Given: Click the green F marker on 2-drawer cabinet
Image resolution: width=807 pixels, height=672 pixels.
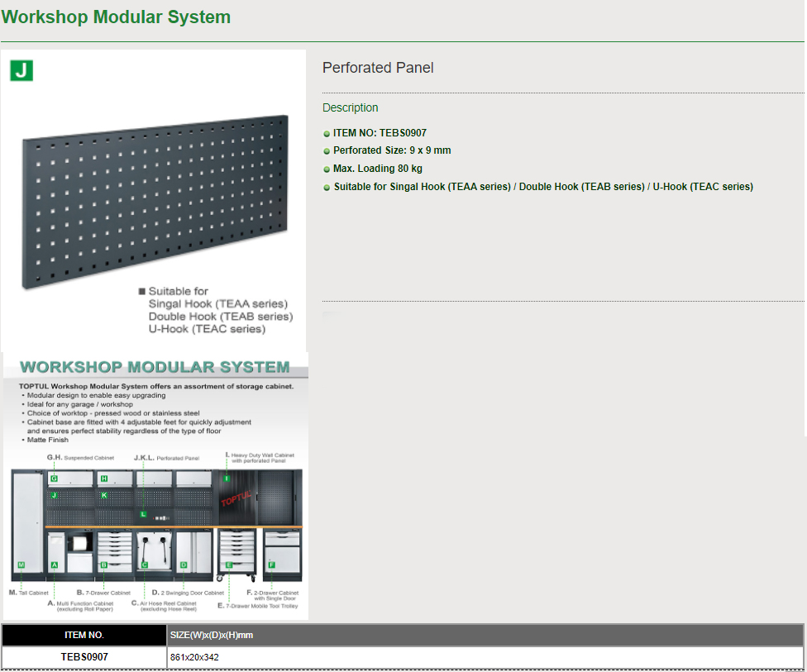Looking at the screenshot, I should click(x=270, y=565).
